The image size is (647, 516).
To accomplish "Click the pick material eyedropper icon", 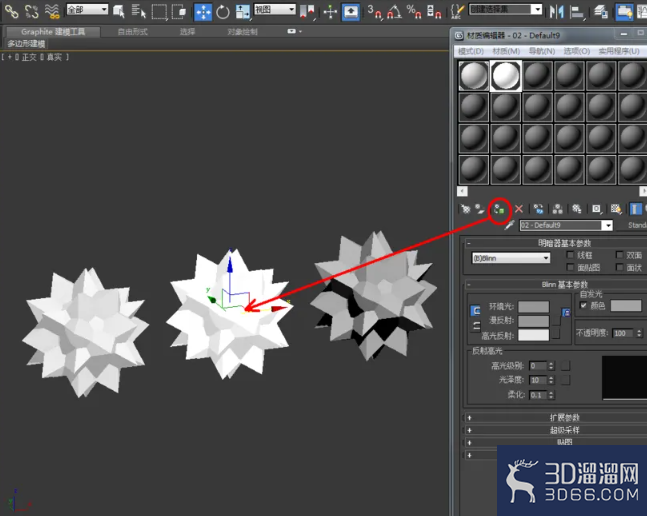I will tap(510, 225).
